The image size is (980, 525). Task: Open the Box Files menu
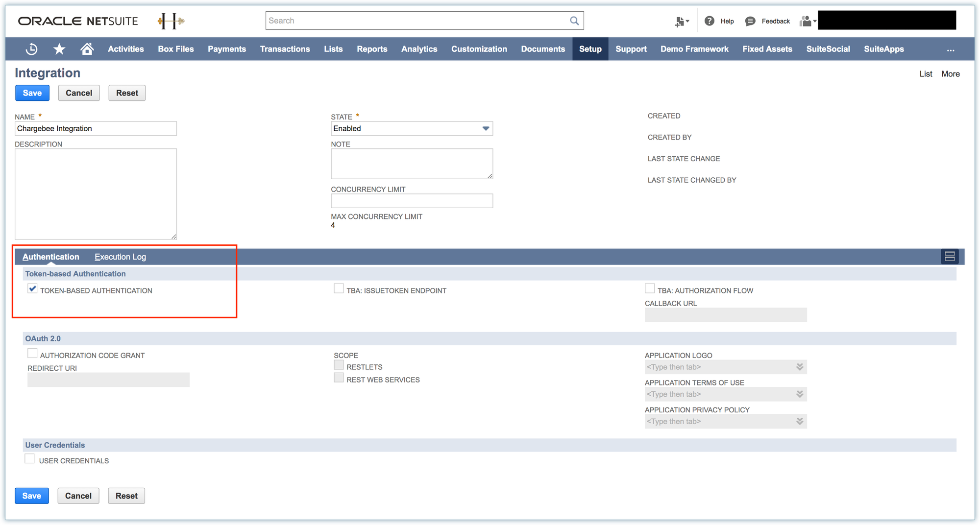click(x=176, y=49)
